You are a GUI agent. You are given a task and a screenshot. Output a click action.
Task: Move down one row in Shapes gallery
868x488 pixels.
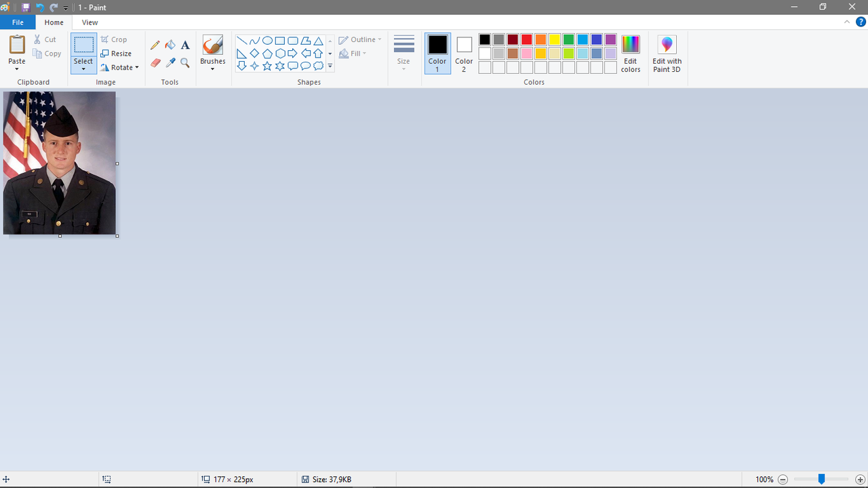[x=330, y=54]
